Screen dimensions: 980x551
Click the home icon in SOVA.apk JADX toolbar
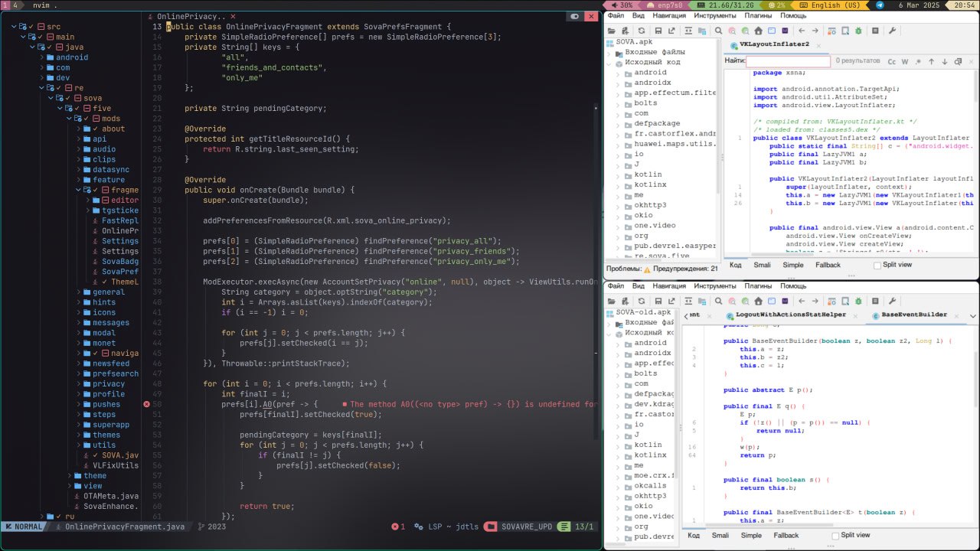(758, 31)
